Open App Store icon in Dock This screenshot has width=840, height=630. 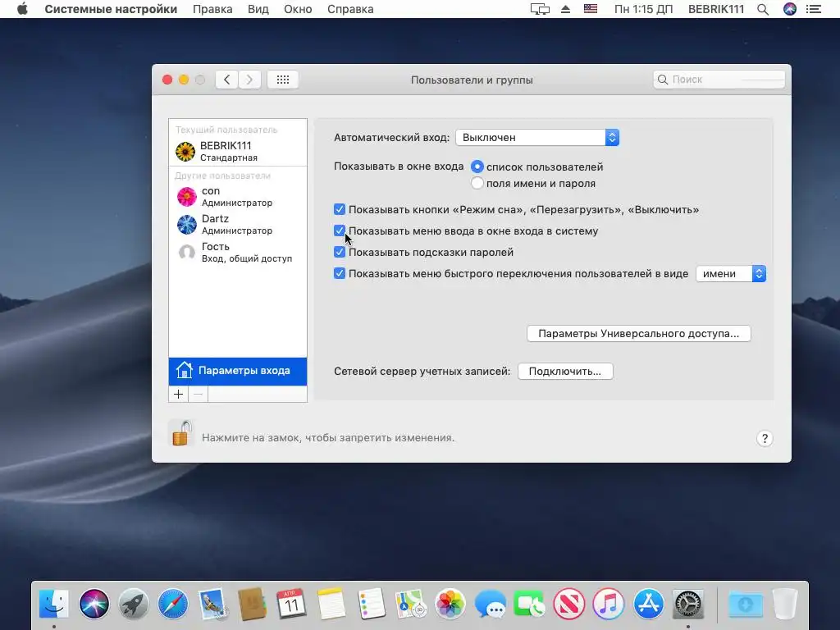pyautogui.click(x=648, y=604)
